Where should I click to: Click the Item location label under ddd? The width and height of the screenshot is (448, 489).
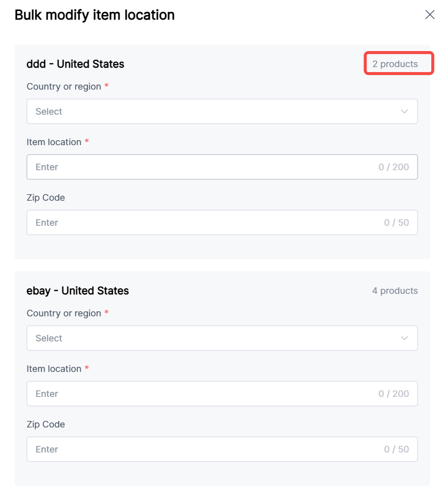(54, 142)
